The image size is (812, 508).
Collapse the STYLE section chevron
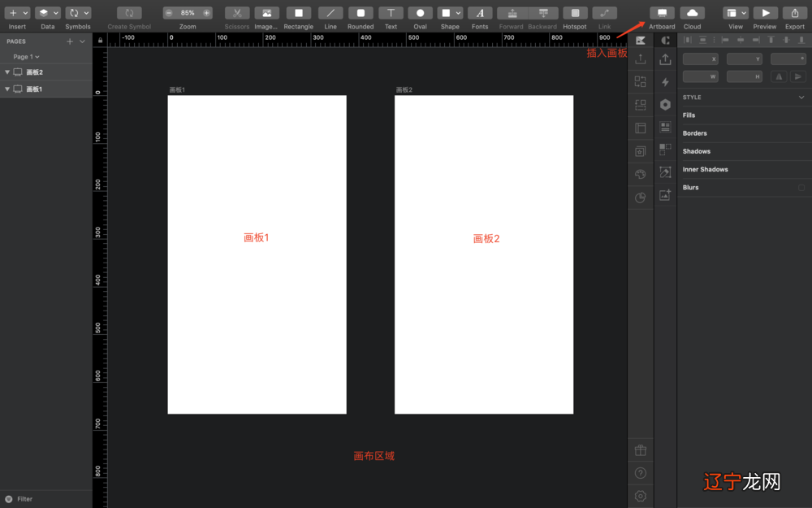(800, 97)
